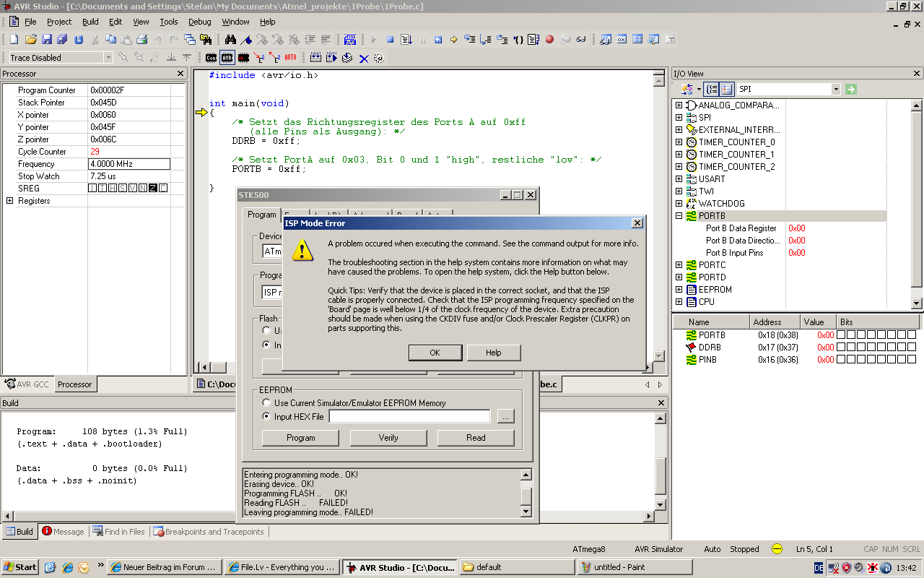Click the STK500 output log scrollbar
924x578 pixels.
(526, 493)
